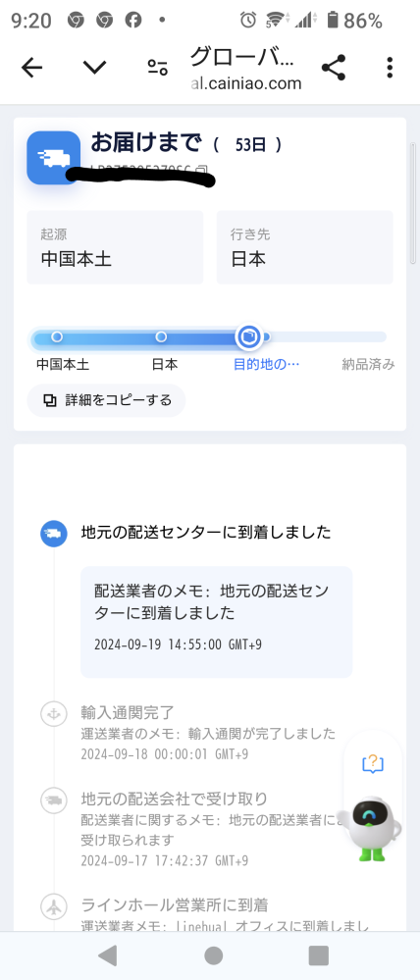The width and height of the screenshot is (420, 980).
Task: Open the help question mark icon
Action: click(373, 763)
